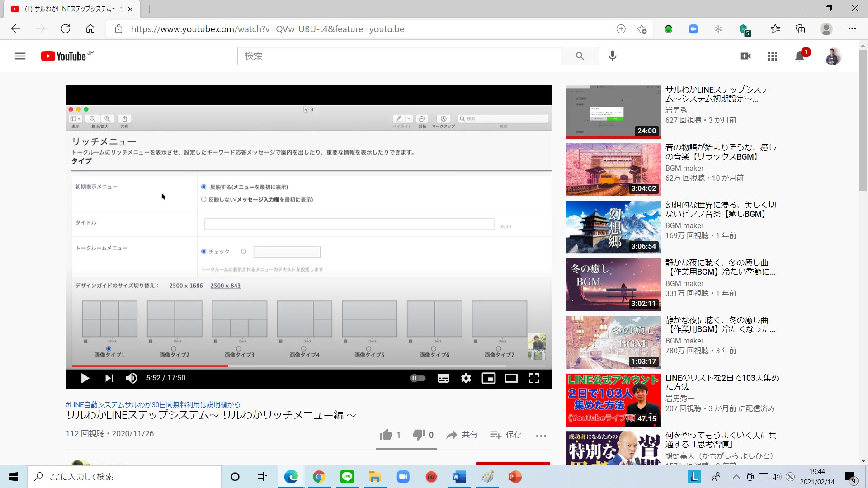
Task: Dislike the video with thumbs down
Action: click(x=419, y=435)
